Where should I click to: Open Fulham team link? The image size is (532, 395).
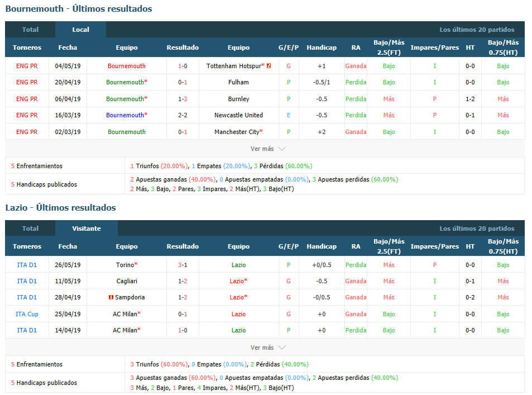coord(238,82)
